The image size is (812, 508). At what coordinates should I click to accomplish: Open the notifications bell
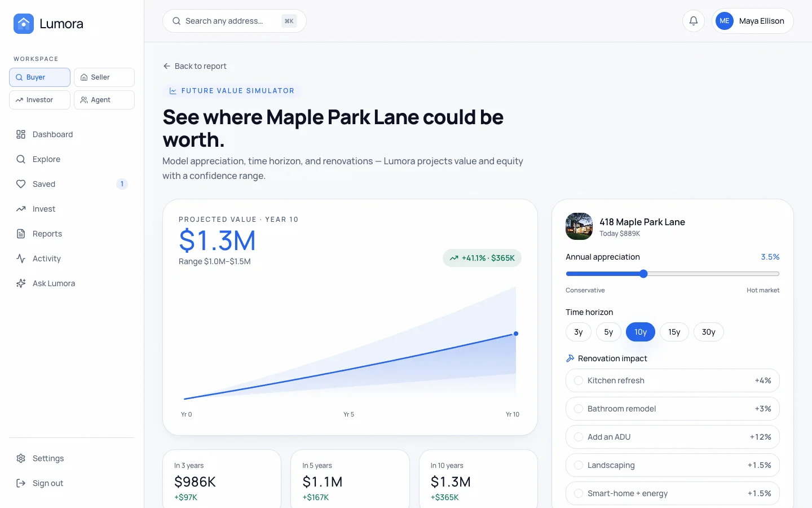pyautogui.click(x=694, y=21)
